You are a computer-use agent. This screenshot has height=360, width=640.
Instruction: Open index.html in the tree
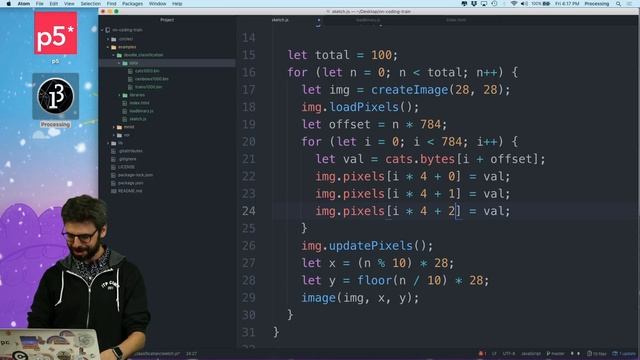(140, 103)
